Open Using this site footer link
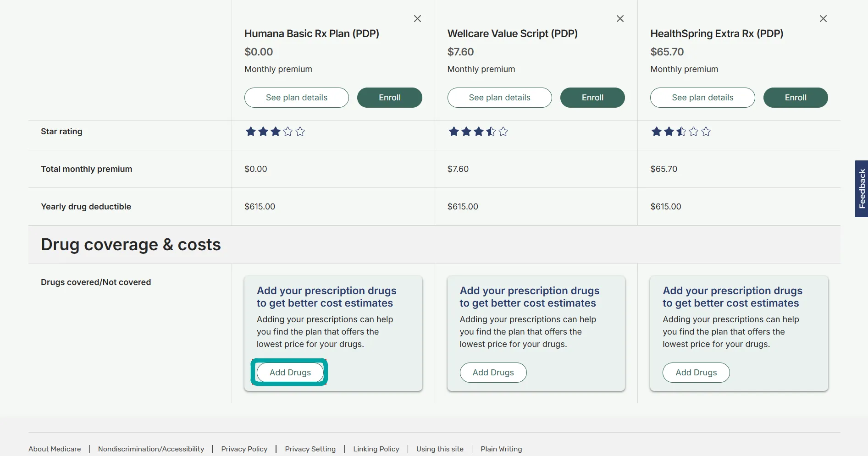 tap(440, 449)
